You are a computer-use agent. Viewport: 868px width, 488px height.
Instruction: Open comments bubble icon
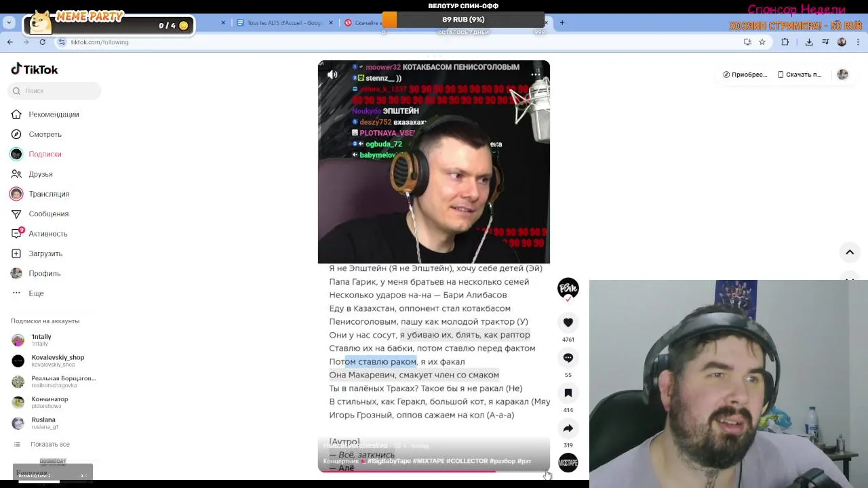point(568,358)
